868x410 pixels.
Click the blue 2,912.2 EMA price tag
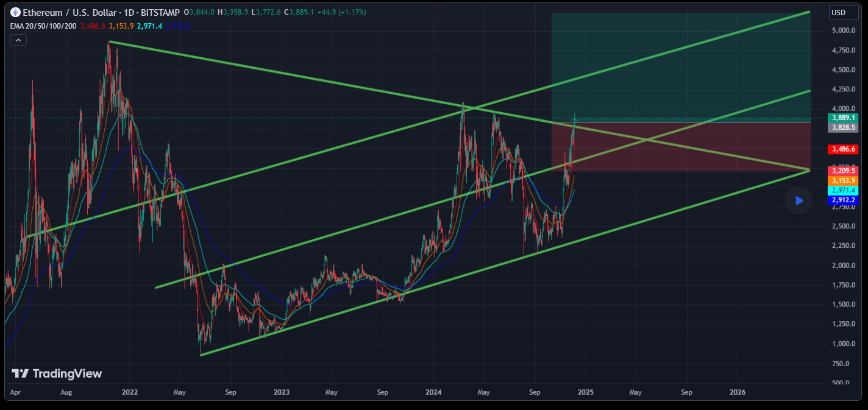click(x=843, y=200)
